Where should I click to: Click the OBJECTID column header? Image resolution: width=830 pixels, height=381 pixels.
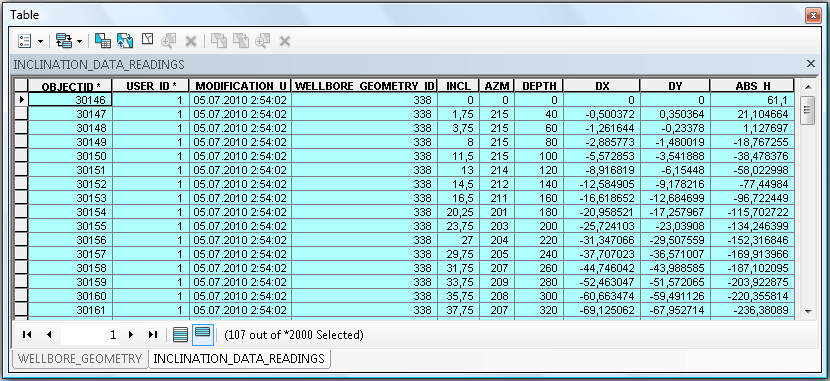pyautogui.click(x=70, y=86)
